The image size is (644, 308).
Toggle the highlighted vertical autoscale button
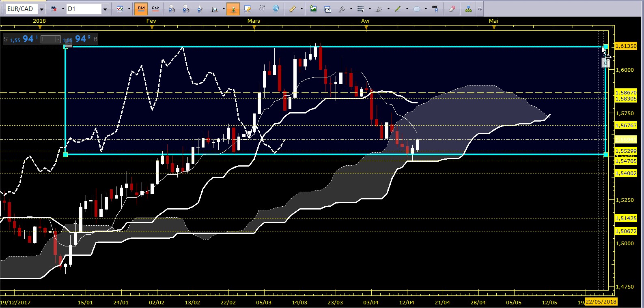tap(233, 9)
